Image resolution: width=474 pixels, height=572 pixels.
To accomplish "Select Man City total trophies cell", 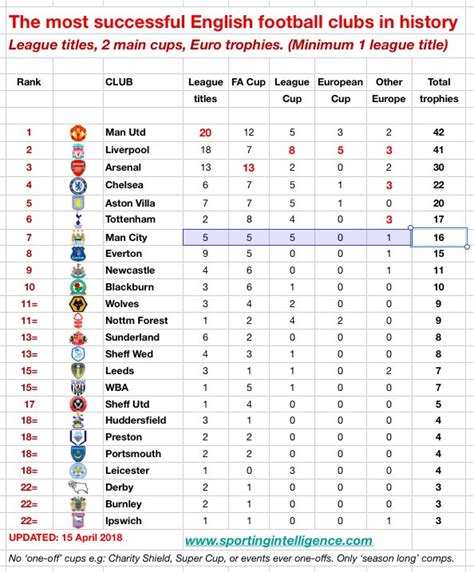I will coord(439,237).
